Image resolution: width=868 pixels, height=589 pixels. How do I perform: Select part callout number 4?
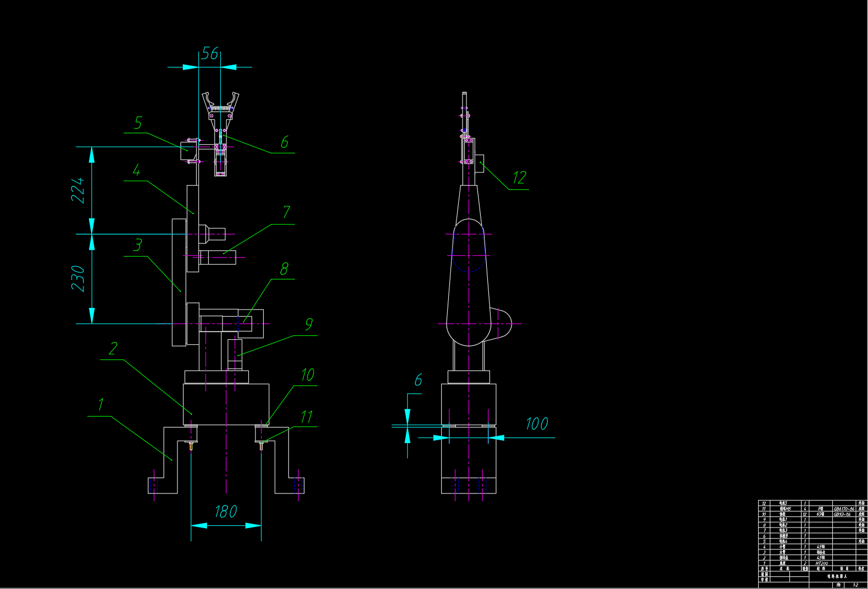coord(136,170)
